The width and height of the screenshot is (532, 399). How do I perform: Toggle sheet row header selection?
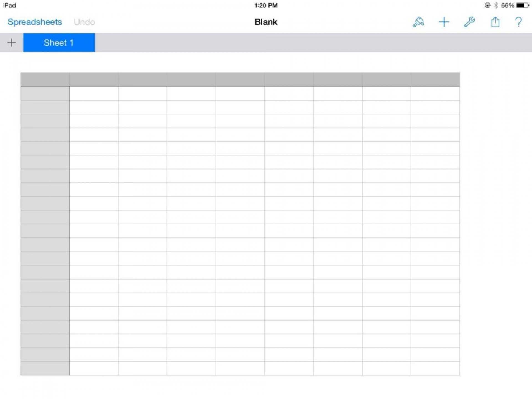[46, 78]
